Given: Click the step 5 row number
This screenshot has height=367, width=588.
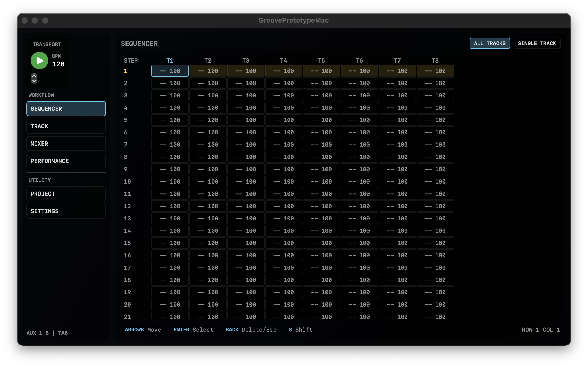Looking at the screenshot, I should [126, 120].
